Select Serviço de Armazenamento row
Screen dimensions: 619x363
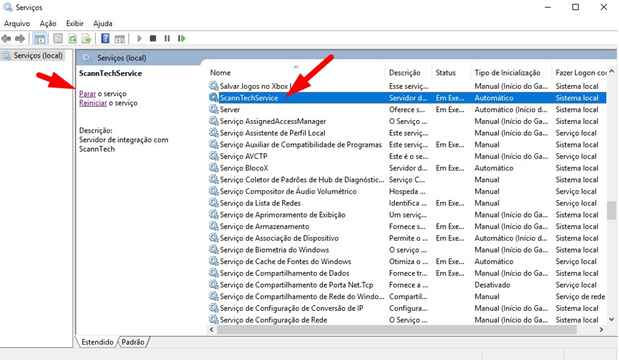(407, 226)
